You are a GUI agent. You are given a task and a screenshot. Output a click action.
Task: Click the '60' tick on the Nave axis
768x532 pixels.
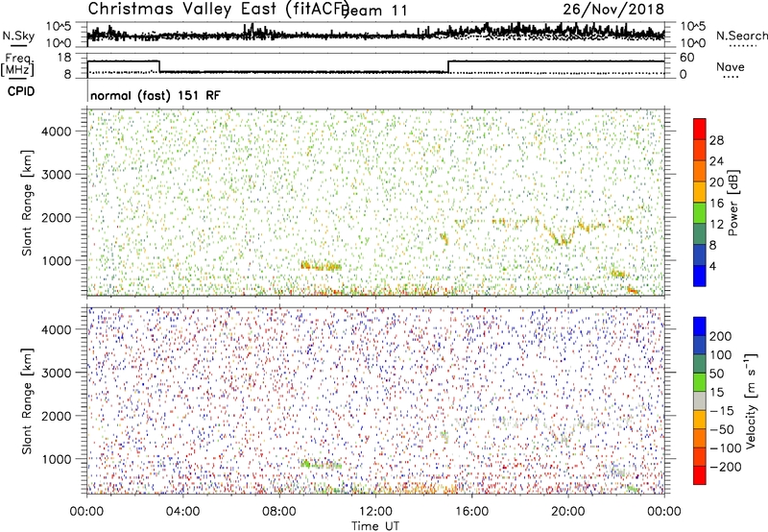coord(687,58)
